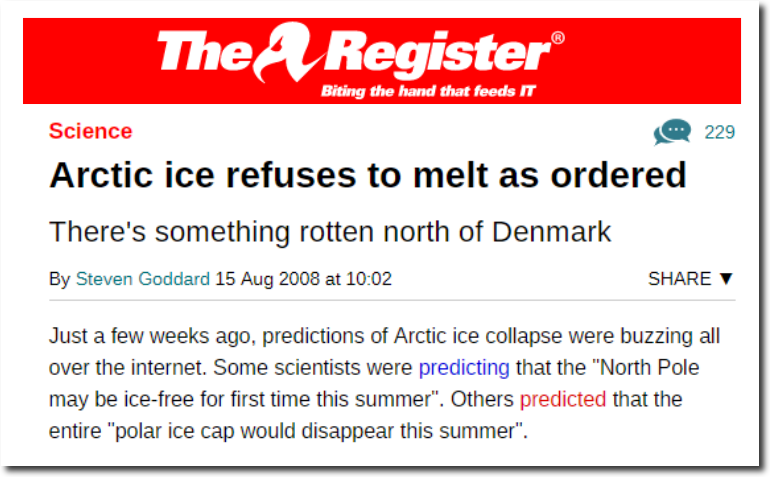
Task: Click "Biting the hand that feeds IT" tagline
Action: (x=428, y=91)
